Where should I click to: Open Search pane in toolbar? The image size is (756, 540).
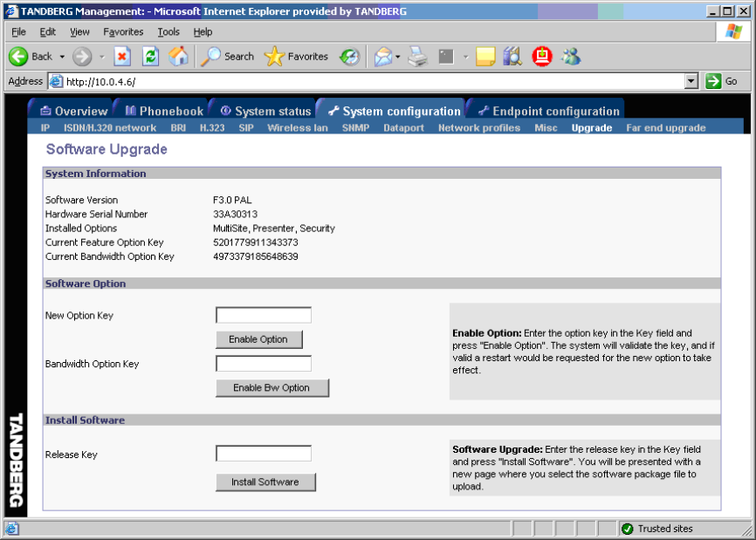pos(227,57)
